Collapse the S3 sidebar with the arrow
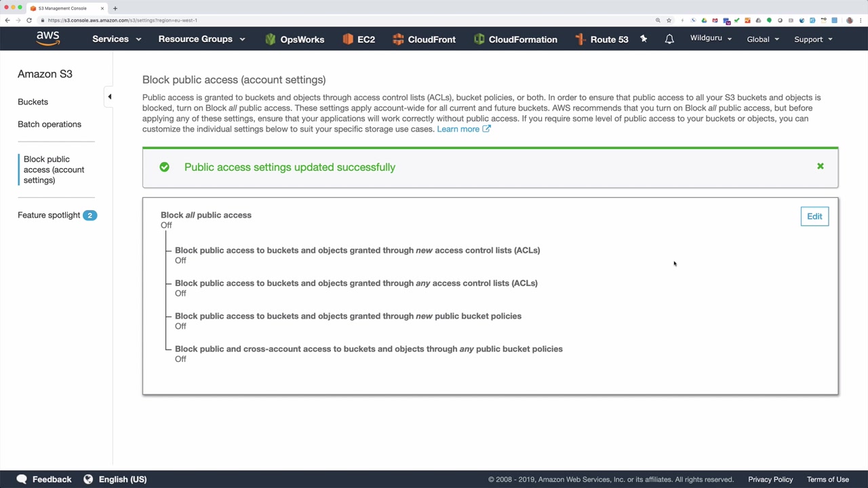868x488 pixels. coord(109,97)
